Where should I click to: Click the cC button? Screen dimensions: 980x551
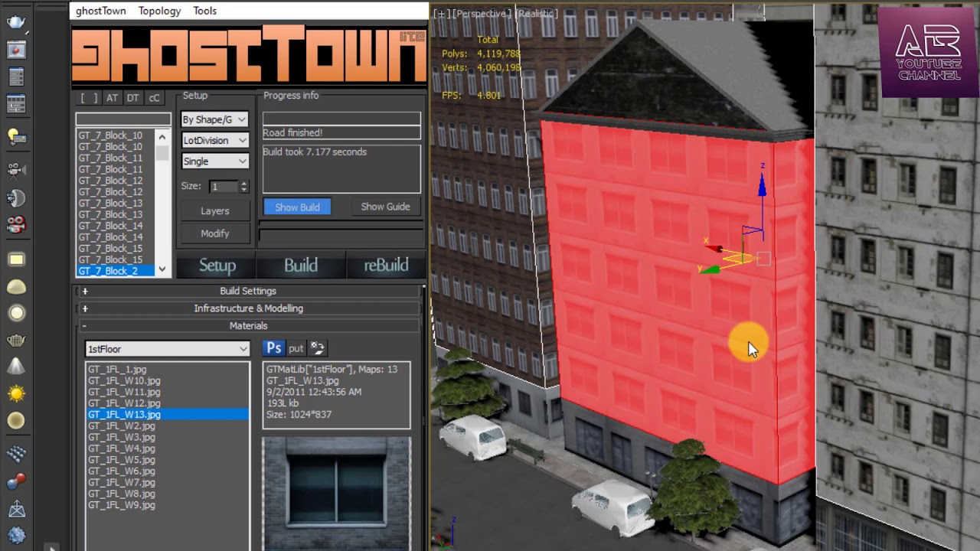154,98
